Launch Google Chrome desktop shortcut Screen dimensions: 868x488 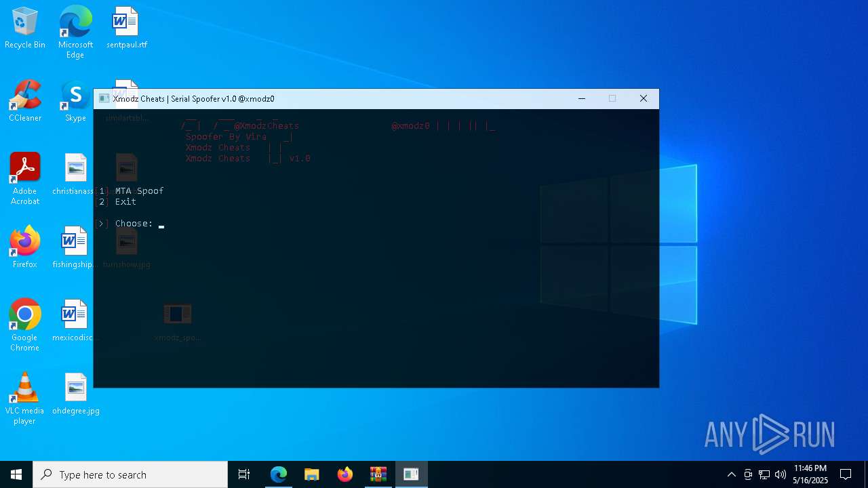(x=25, y=325)
